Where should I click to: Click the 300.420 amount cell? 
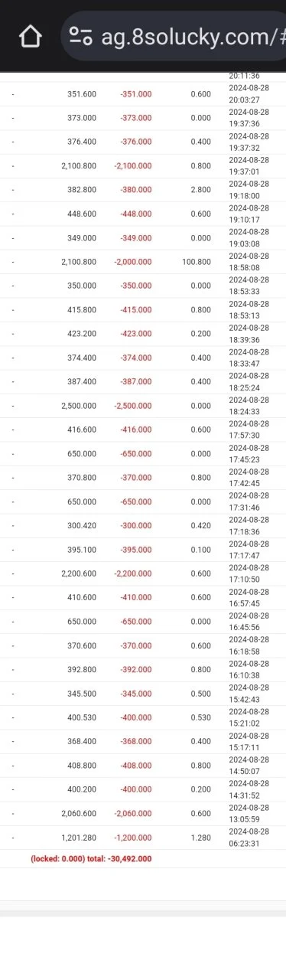[x=83, y=526]
